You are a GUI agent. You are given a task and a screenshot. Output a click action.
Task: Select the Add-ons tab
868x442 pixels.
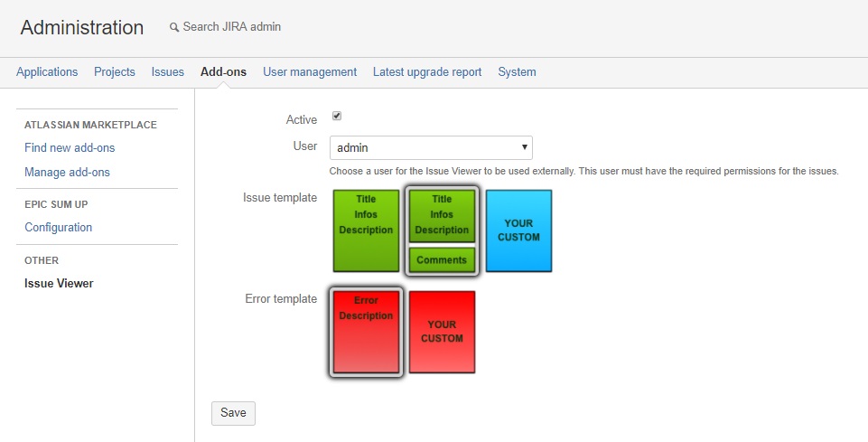(x=223, y=72)
